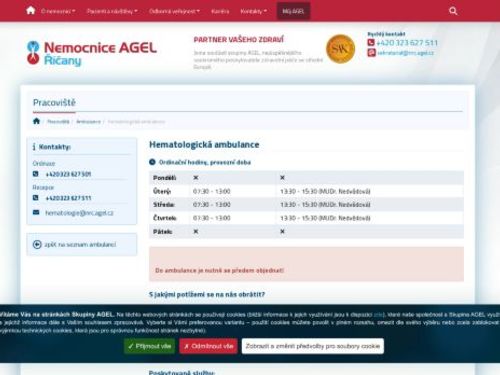Select Středa afternoon hours with MUDr. Nedvědová

(x=325, y=205)
